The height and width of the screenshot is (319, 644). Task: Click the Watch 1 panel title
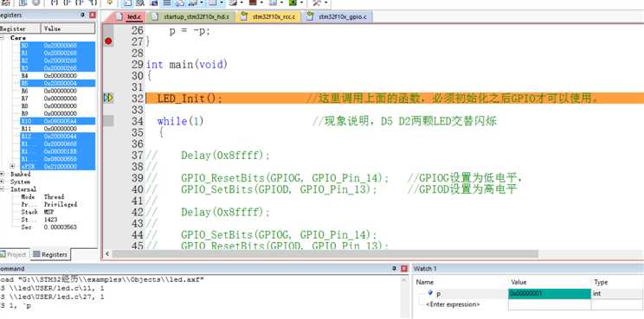(x=425, y=269)
